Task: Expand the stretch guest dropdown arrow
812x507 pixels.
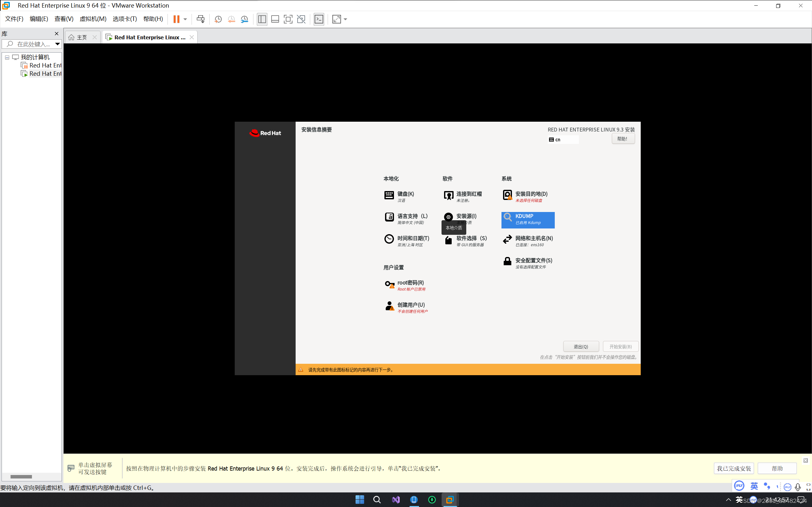Action: coord(346,19)
